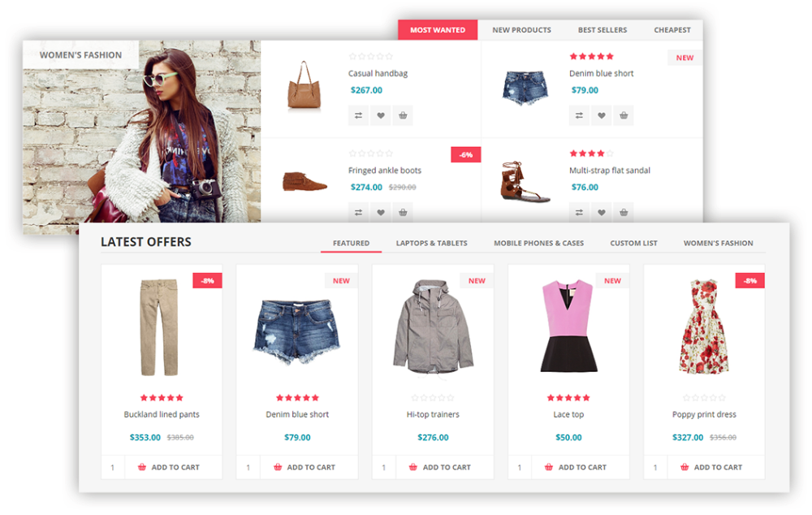Click the quantity field for Hi-top trainers
Viewport: 812px width, 515px height.
pos(383,467)
